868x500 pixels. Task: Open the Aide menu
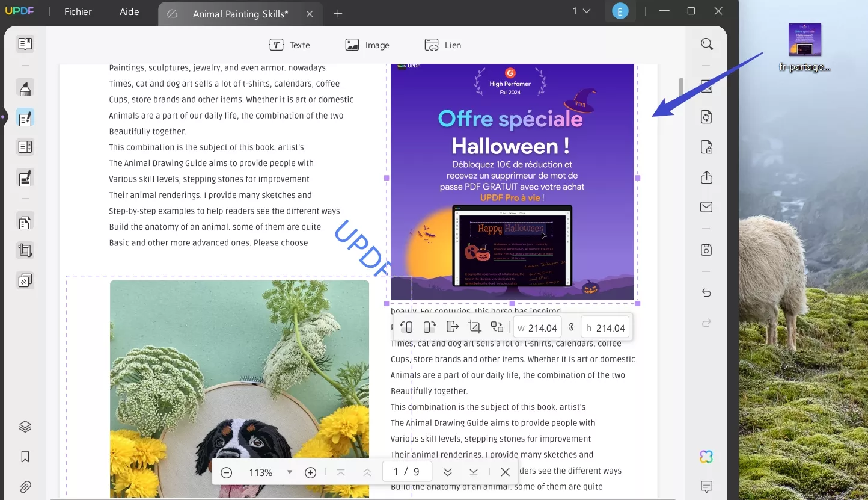tap(129, 11)
